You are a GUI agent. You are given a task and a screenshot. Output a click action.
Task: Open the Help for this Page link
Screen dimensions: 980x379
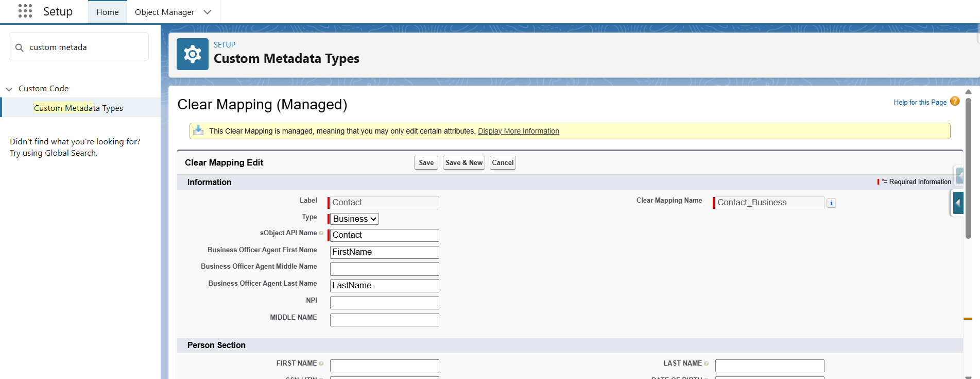[x=920, y=102]
